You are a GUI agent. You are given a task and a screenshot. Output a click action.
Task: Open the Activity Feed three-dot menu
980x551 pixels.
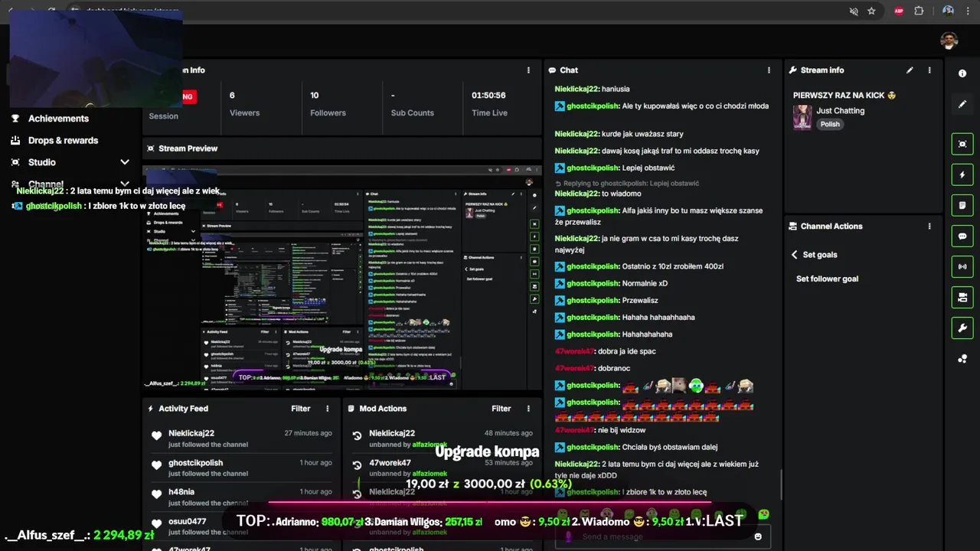click(327, 409)
